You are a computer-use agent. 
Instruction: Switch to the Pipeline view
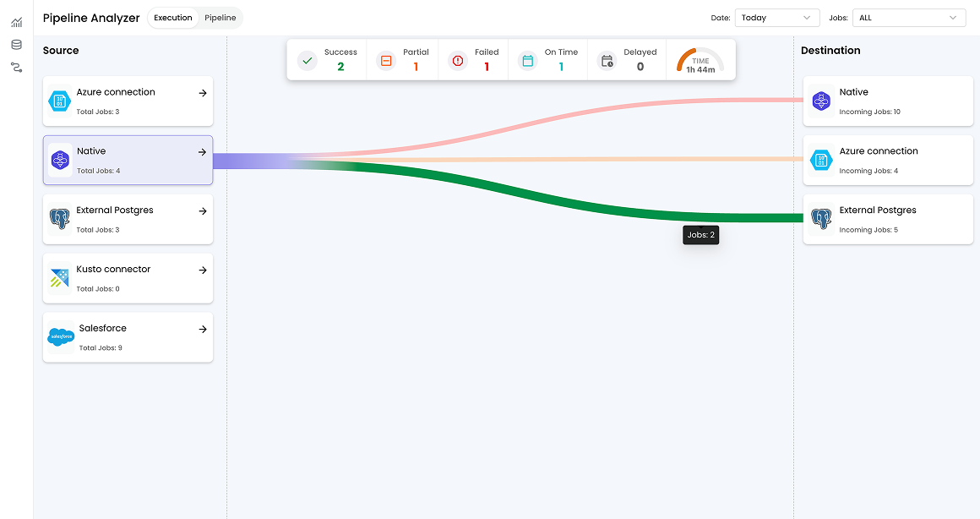[x=220, y=18]
